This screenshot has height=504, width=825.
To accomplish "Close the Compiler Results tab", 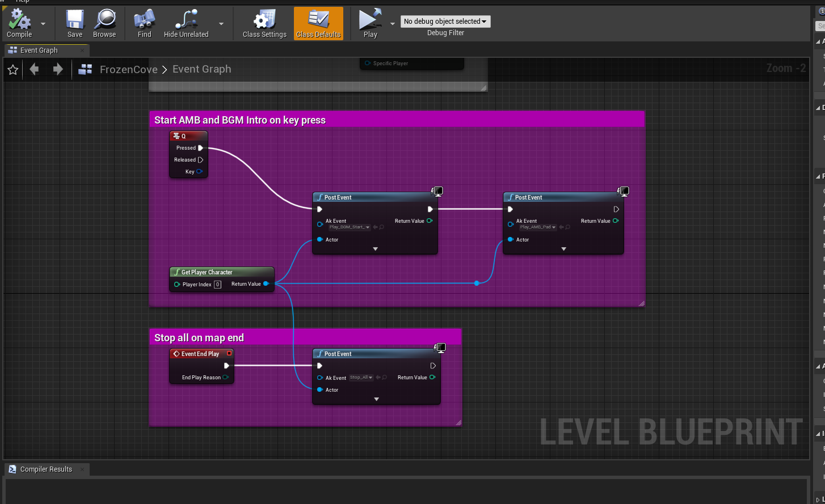I will [82, 469].
